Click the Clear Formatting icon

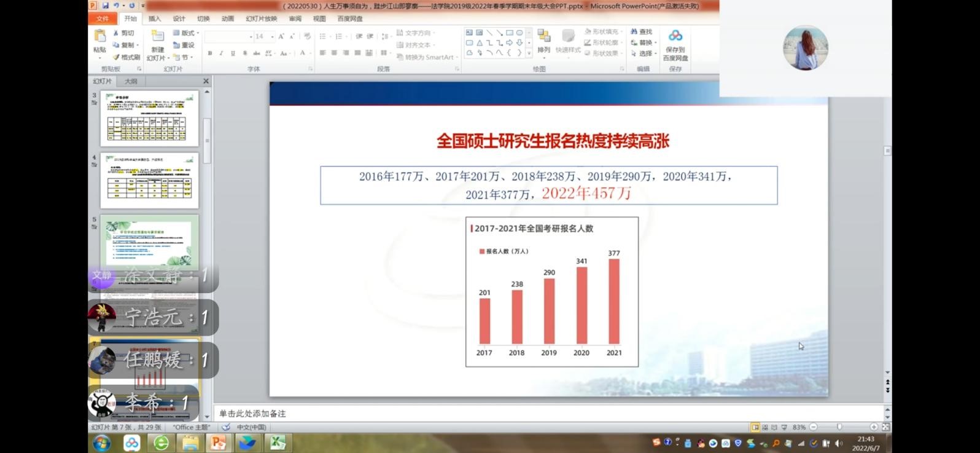click(307, 36)
